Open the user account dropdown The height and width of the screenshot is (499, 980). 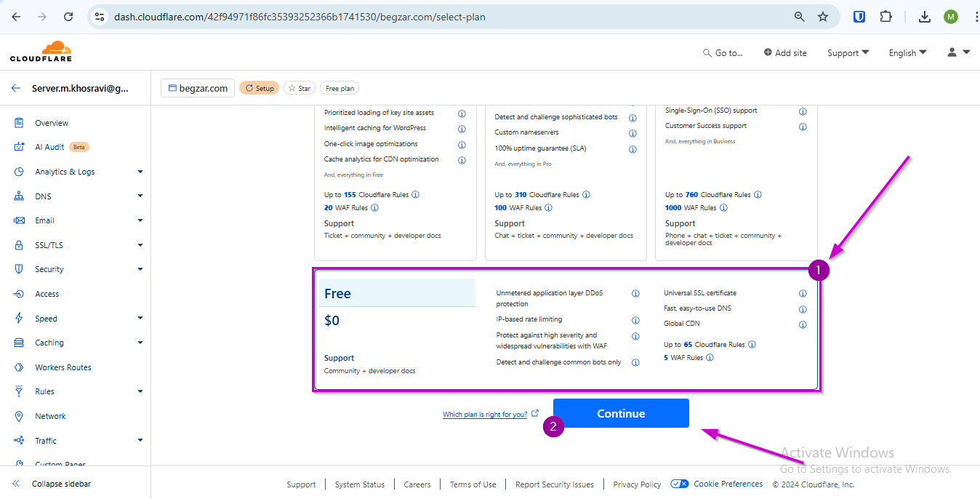pos(958,52)
